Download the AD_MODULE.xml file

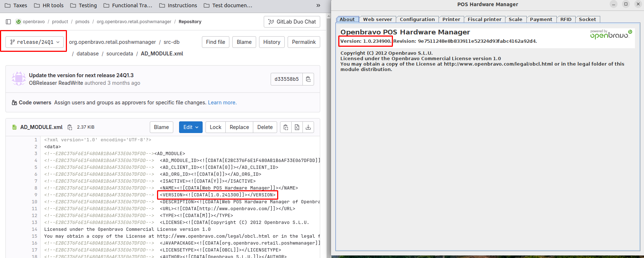[308, 127]
